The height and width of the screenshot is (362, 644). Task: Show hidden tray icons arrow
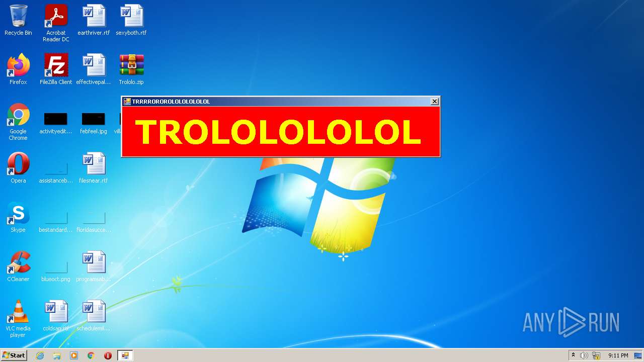[x=573, y=355]
